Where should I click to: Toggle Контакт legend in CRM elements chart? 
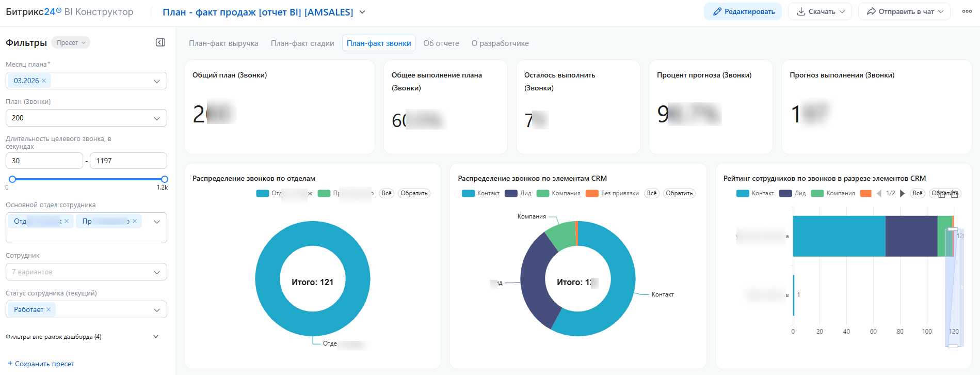481,193
